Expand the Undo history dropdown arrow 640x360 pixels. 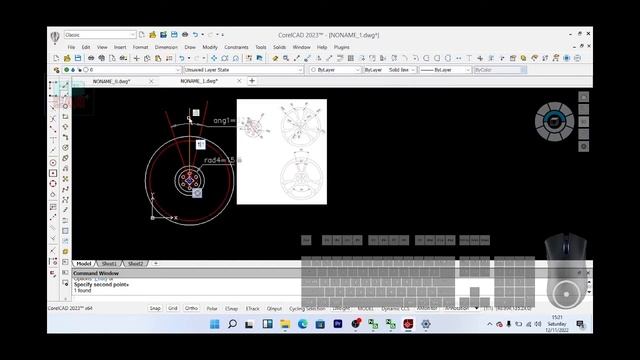pyautogui.click(x=189, y=58)
